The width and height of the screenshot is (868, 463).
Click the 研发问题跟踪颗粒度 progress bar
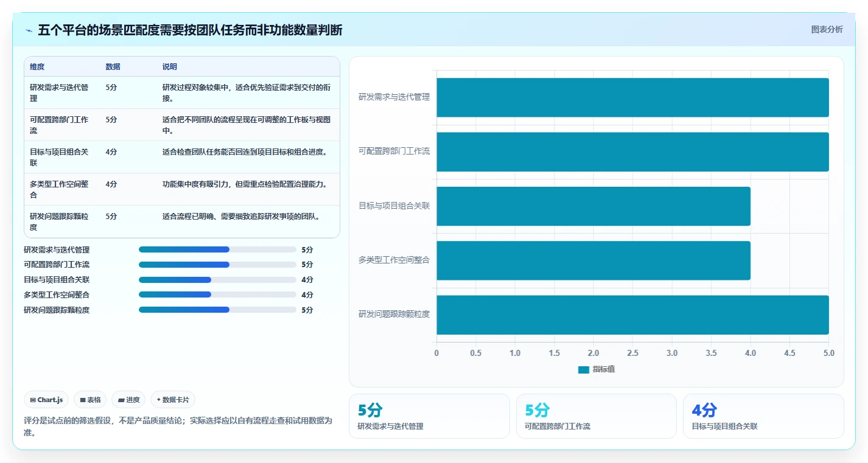(x=217, y=310)
